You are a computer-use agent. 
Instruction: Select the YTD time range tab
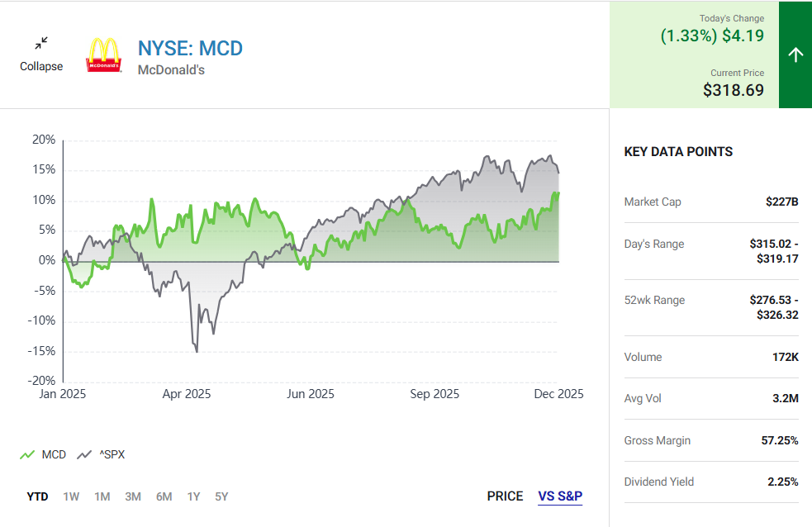click(37, 496)
